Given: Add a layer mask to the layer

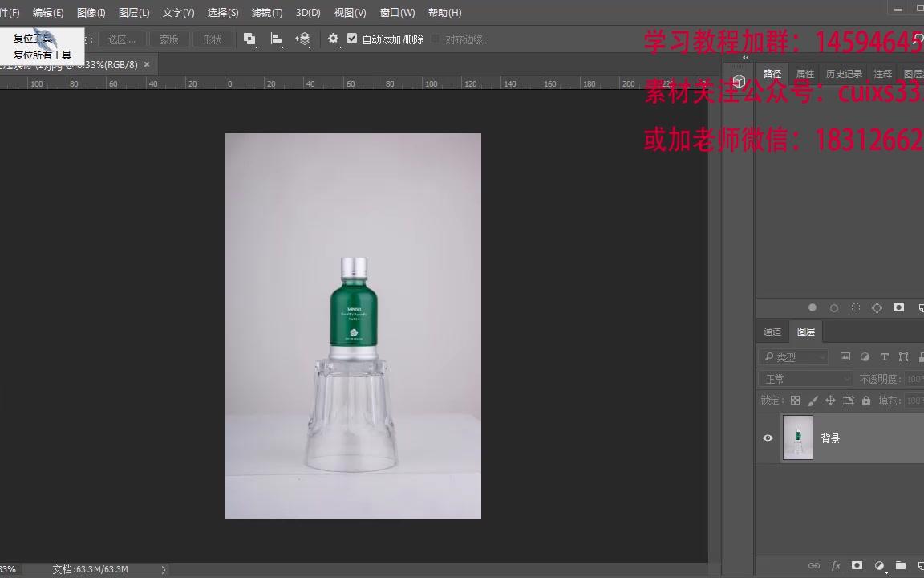Looking at the screenshot, I should pyautogui.click(x=857, y=565).
